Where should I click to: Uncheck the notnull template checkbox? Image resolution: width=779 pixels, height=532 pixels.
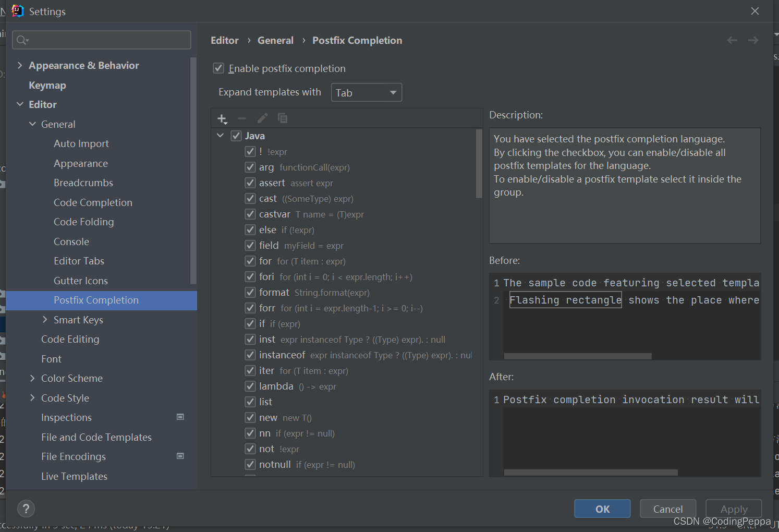click(x=250, y=465)
